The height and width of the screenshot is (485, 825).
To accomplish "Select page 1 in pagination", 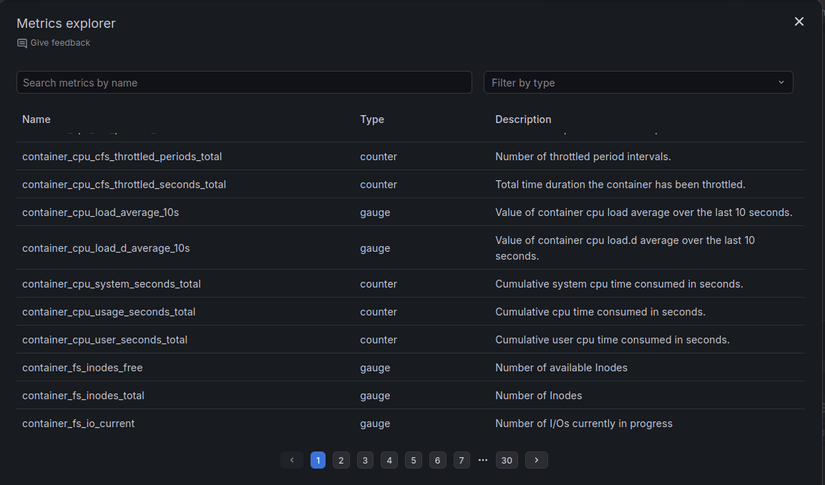I will (318, 460).
